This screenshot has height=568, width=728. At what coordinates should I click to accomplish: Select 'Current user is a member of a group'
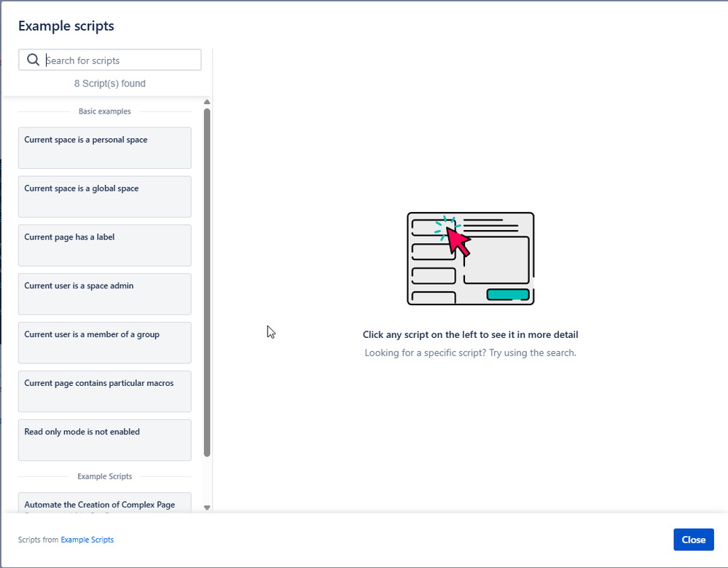(x=104, y=342)
